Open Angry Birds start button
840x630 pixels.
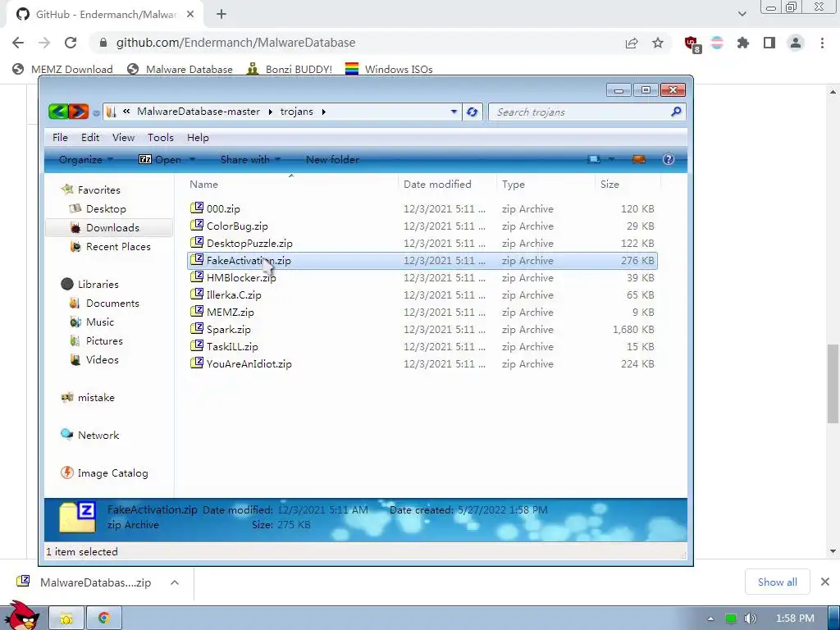tap(21, 616)
